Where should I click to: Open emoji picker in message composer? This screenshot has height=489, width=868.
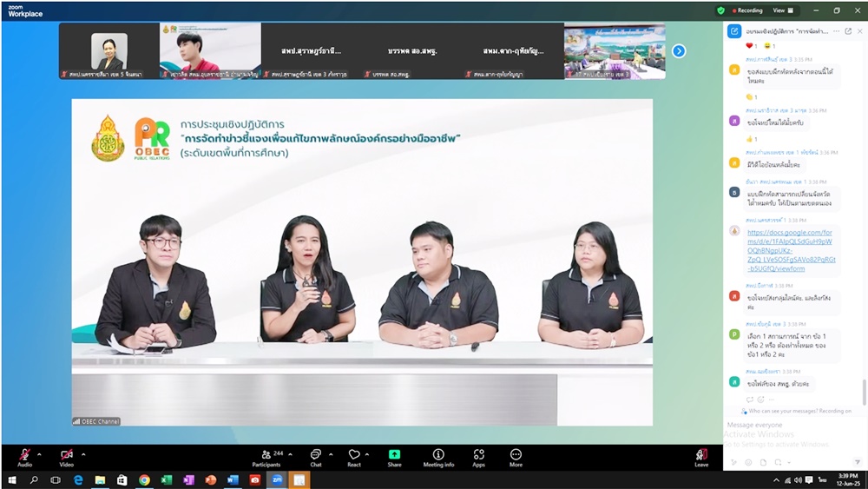pyautogui.click(x=748, y=462)
